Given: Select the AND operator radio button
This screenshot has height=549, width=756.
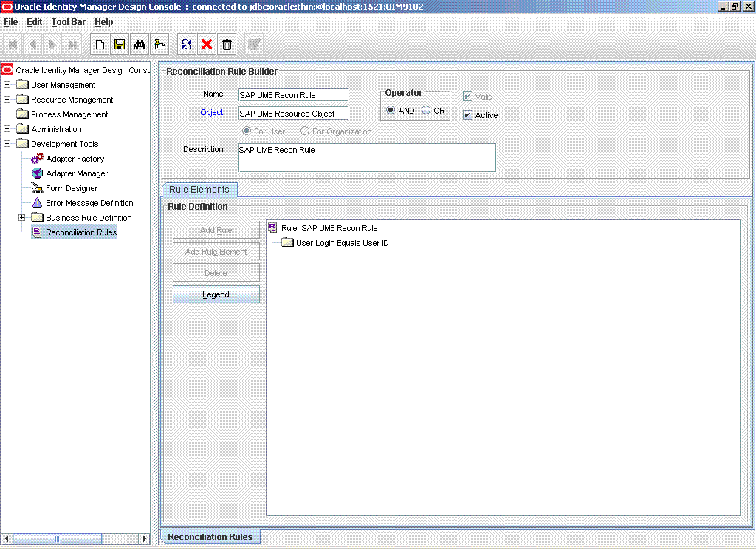Looking at the screenshot, I should [391, 110].
